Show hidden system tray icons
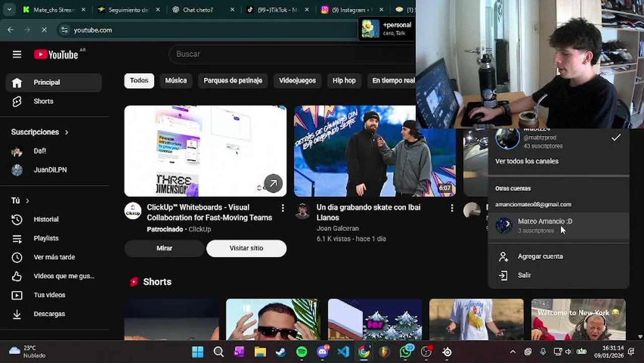Image resolution: width=644 pixels, height=363 pixels. [512, 352]
